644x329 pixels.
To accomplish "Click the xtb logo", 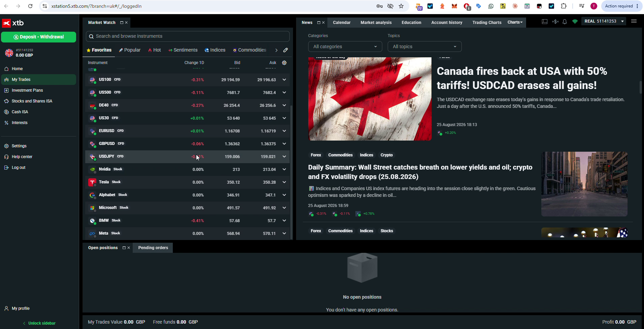I will click(13, 23).
